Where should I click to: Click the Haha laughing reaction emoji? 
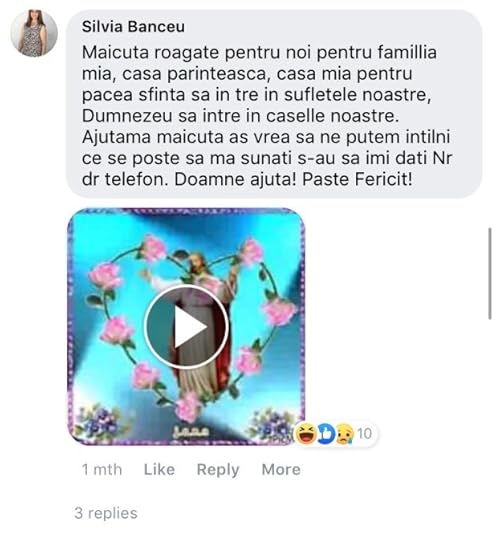(305, 433)
